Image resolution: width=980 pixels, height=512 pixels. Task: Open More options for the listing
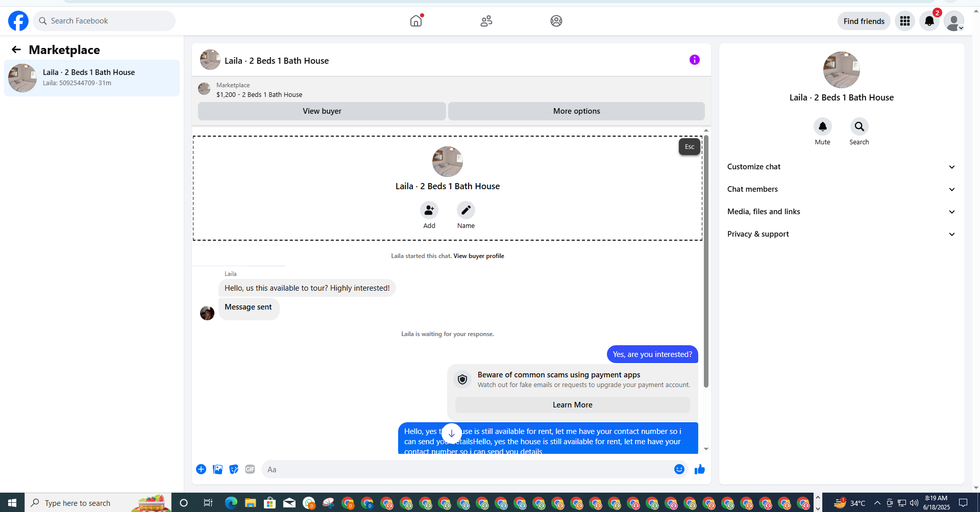pos(576,111)
